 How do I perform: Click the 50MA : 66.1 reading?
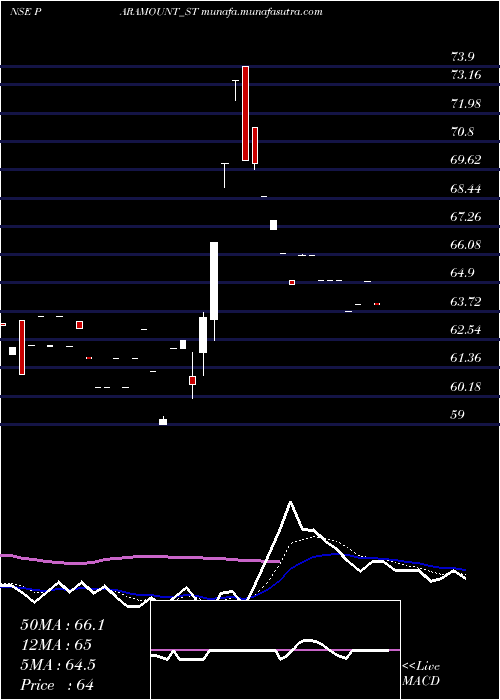(x=63, y=625)
